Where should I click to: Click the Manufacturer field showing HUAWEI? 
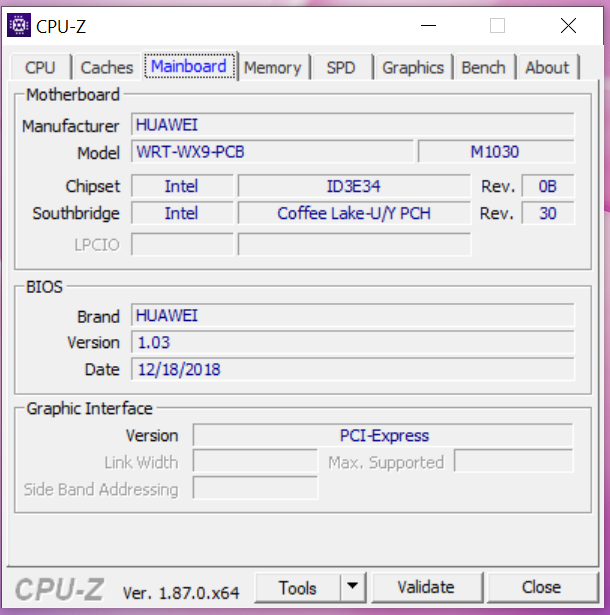(353, 125)
